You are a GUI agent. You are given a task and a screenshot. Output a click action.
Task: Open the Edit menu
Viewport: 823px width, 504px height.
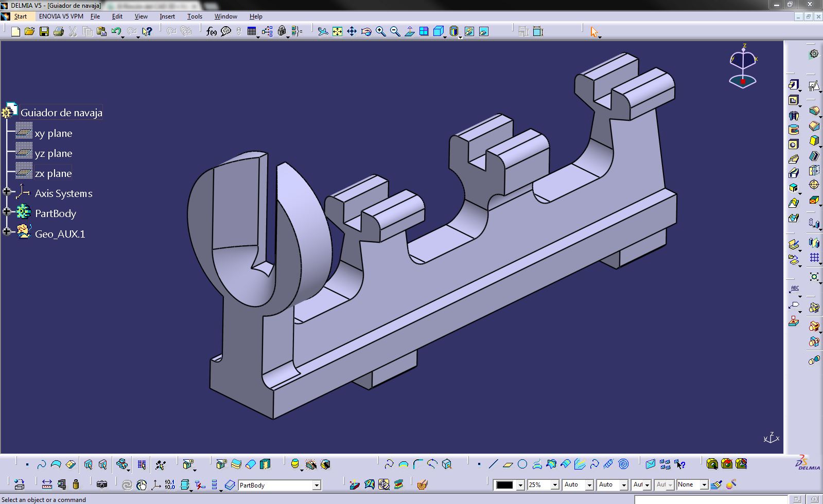coord(117,16)
